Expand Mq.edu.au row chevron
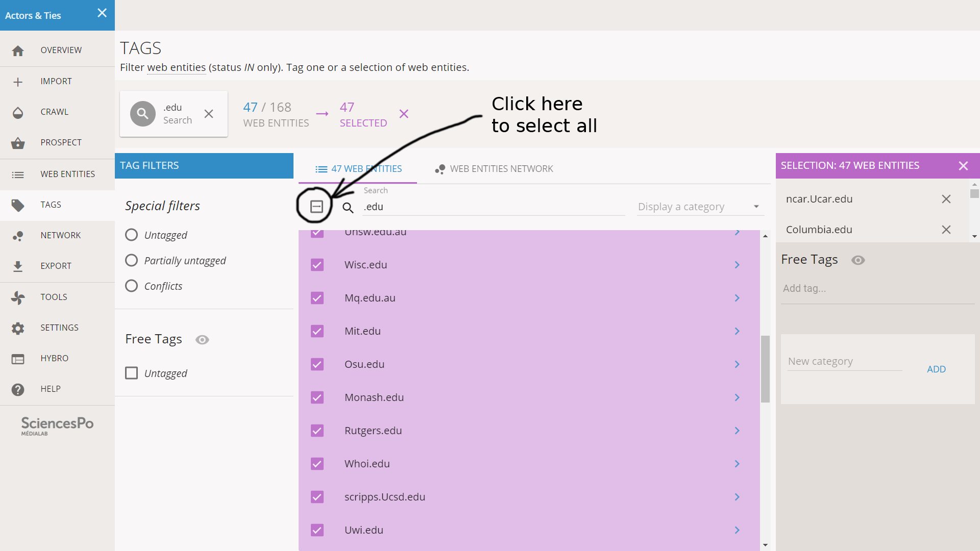The image size is (980, 551). coord(737,298)
